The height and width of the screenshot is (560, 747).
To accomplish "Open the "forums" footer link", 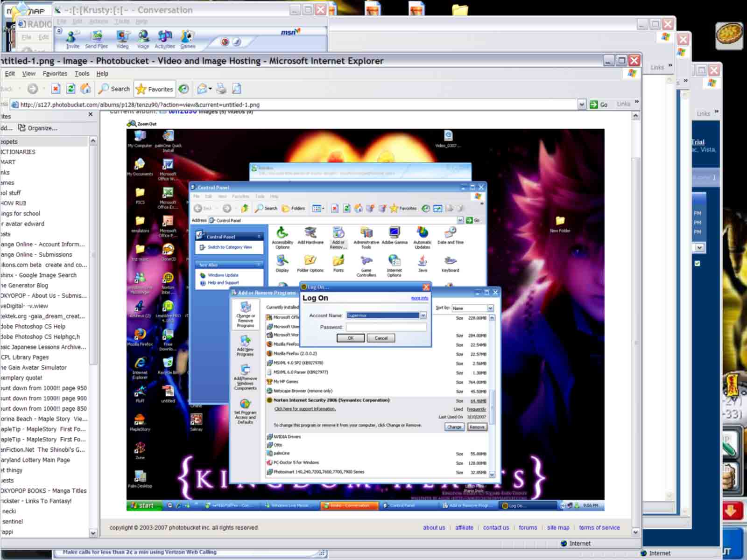I will point(528,528).
